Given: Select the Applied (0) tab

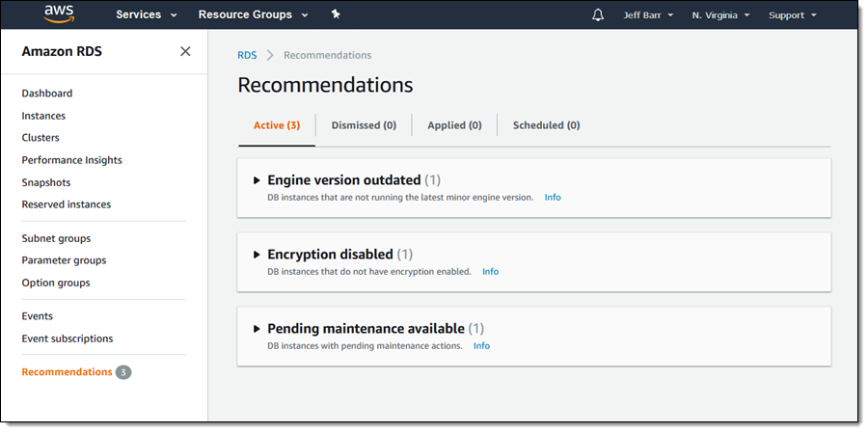Looking at the screenshot, I should (454, 125).
